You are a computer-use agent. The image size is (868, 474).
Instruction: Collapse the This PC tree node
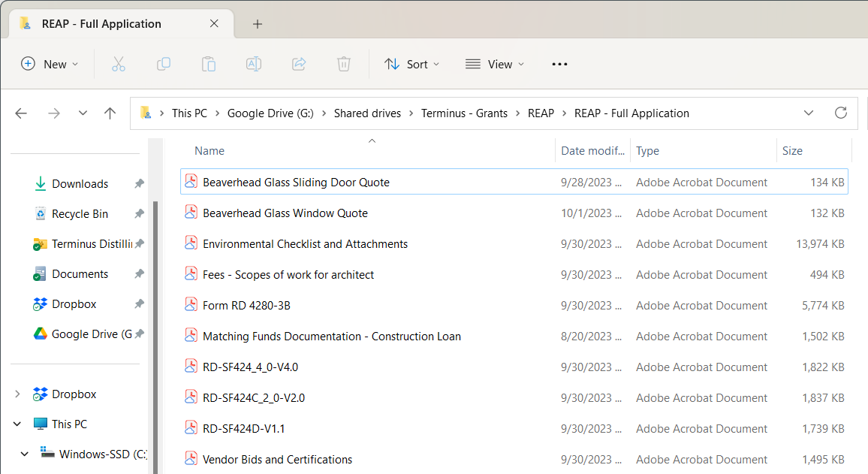coord(18,424)
